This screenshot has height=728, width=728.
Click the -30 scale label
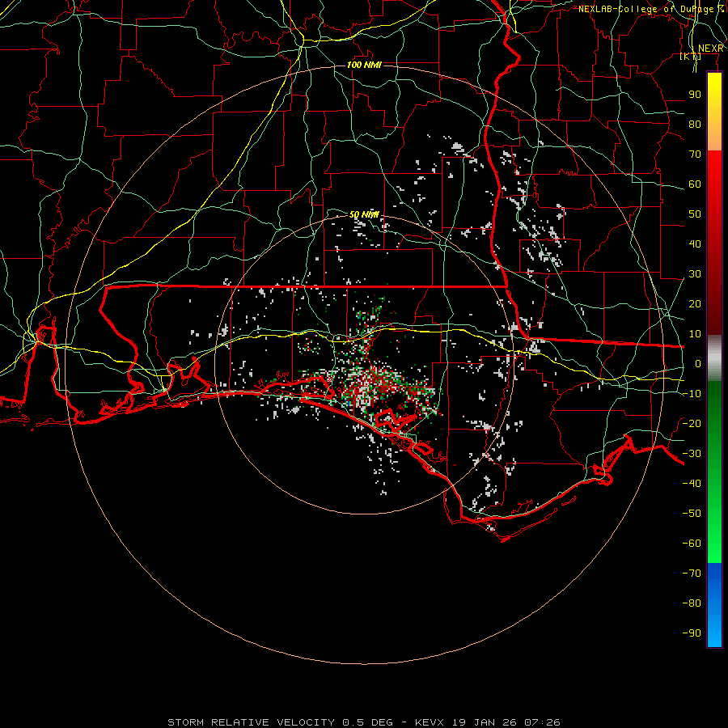(x=692, y=454)
